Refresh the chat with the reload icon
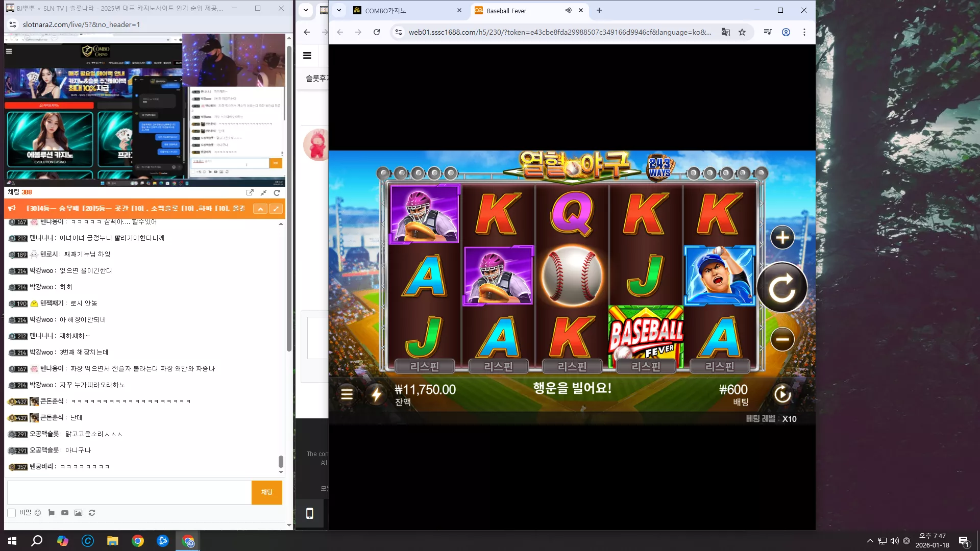The height and width of the screenshot is (551, 980). (x=277, y=192)
